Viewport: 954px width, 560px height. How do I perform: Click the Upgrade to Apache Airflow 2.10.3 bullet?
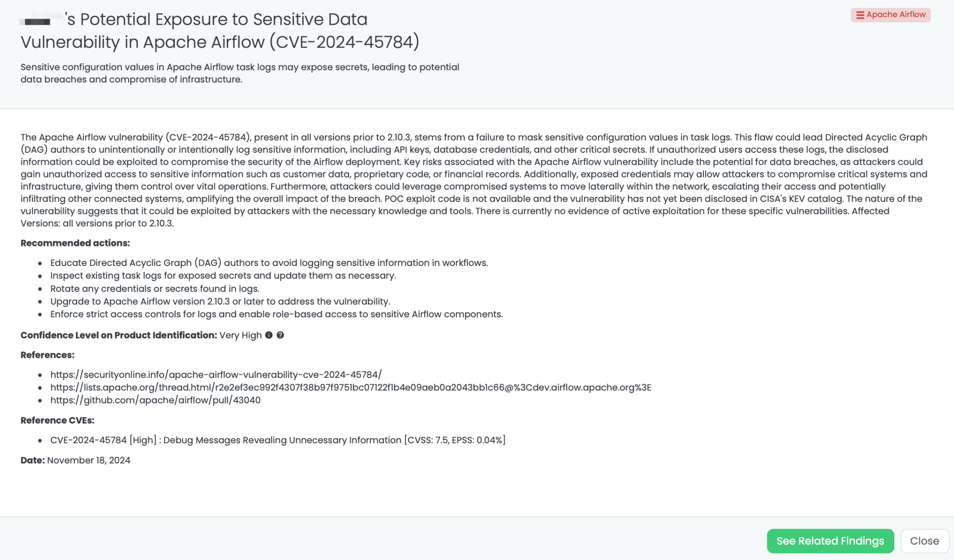(220, 301)
